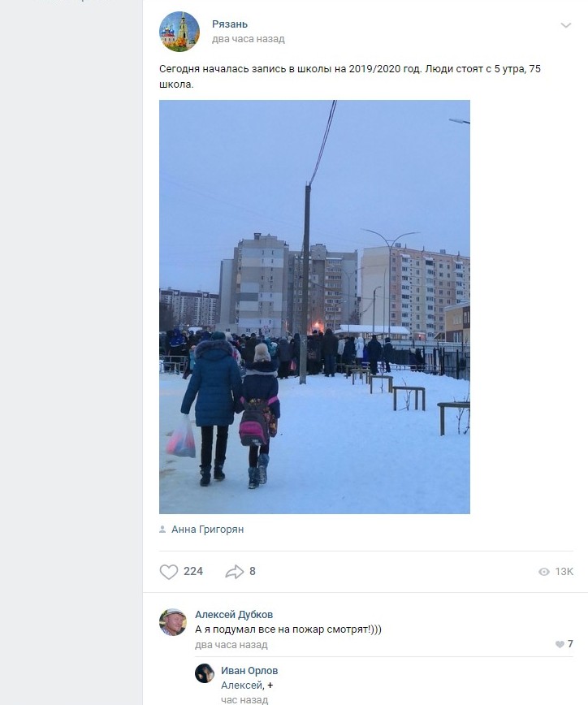Viewport: 588px width, 705px height.
Task: Open the Иван Орлов profile link
Action: coord(249,671)
